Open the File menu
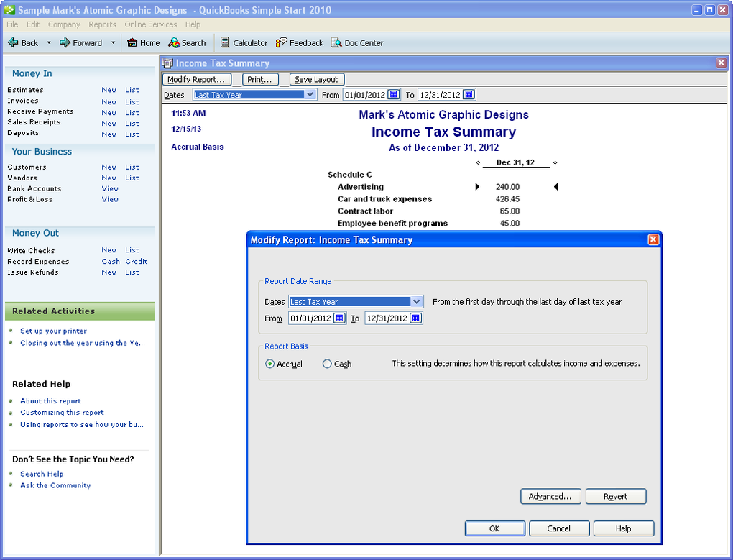Screen dimensions: 733x560 coord(12,24)
